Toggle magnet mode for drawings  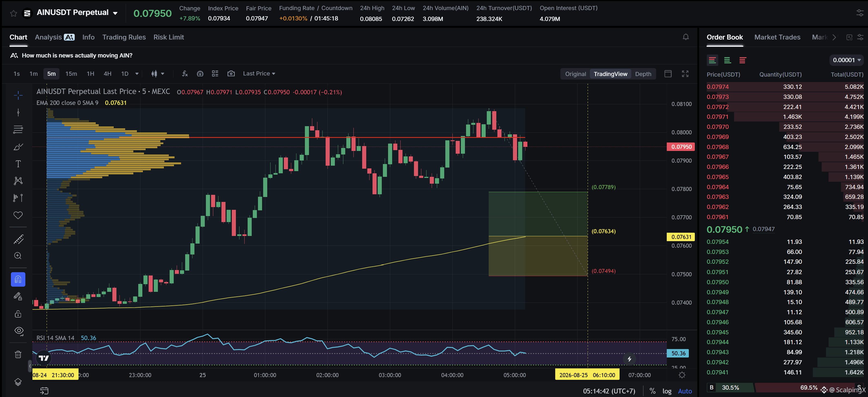(18, 280)
